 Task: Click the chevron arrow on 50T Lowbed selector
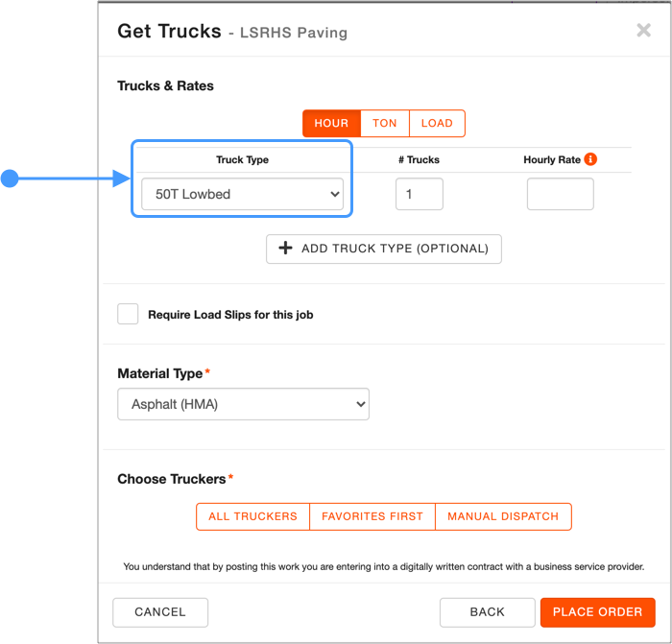point(335,194)
